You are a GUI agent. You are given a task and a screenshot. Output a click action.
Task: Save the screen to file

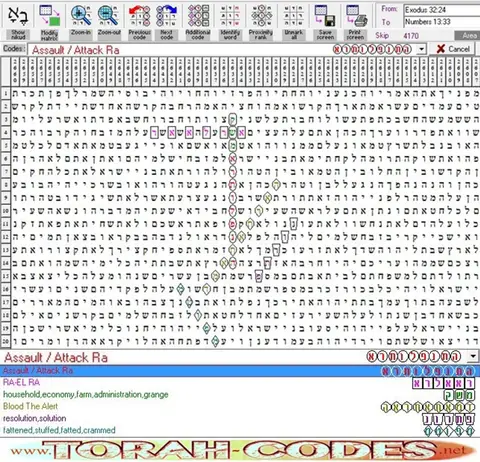point(325,22)
